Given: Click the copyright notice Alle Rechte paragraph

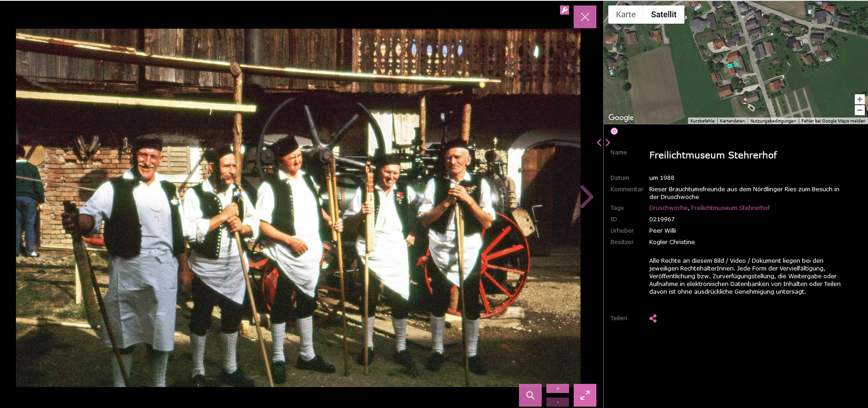Looking at the screenshot, I should pyautogui.click(x=745, y=276).
